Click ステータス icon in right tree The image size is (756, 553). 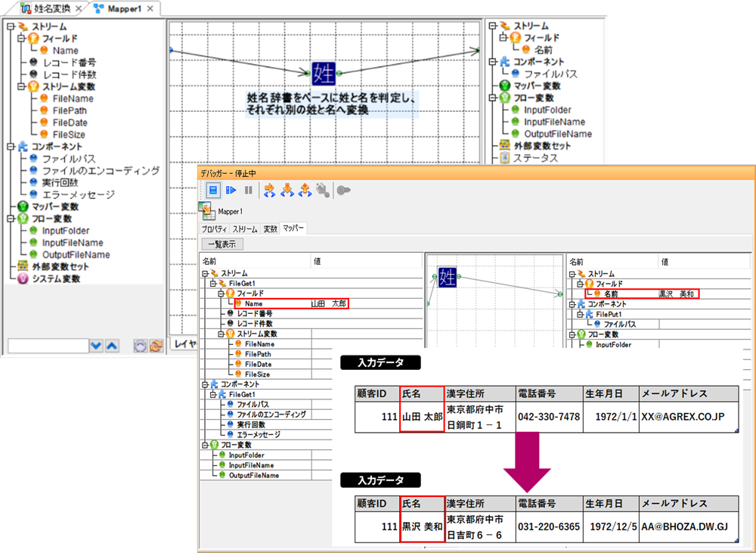tap(504, 158)
